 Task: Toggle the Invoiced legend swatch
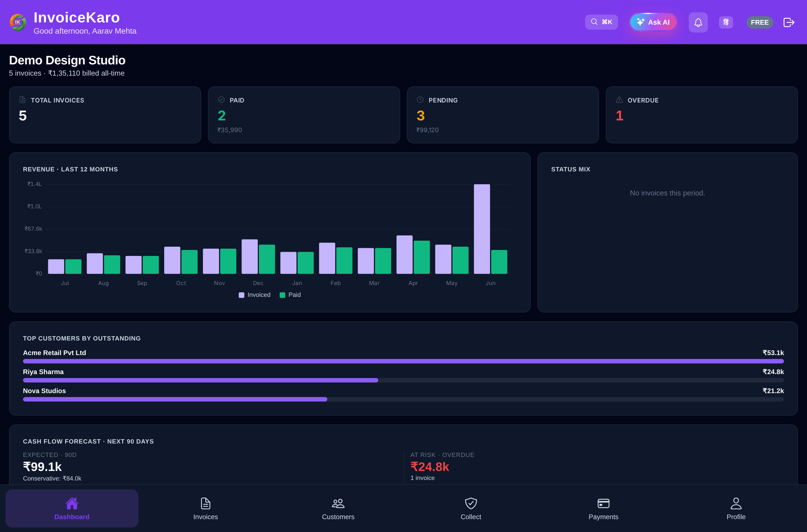click(x=241, y=295)
